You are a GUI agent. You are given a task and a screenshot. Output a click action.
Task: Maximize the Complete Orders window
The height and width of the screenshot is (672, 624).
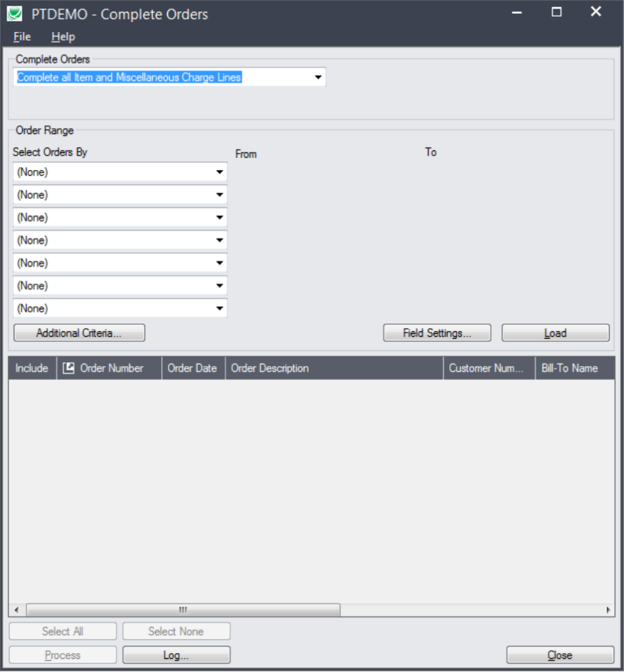point(556,12)
